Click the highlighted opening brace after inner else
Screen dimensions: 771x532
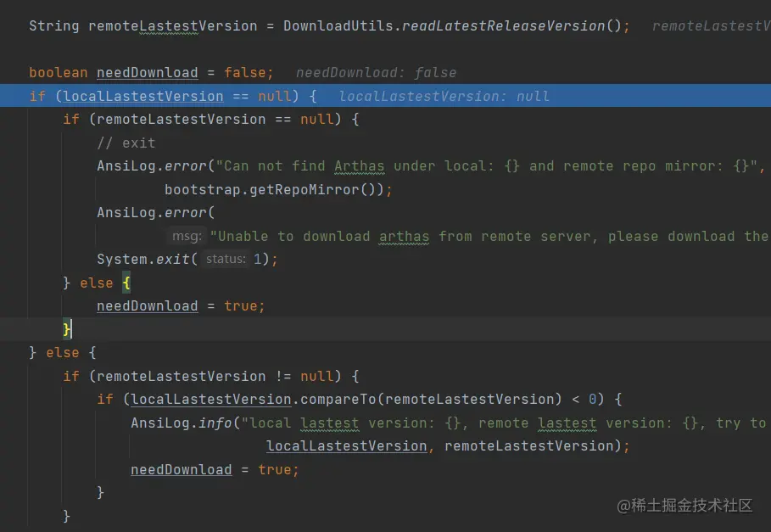click(x=126, y=283)
